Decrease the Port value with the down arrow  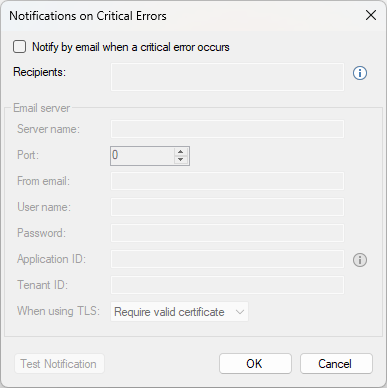(x=180, y=159)
